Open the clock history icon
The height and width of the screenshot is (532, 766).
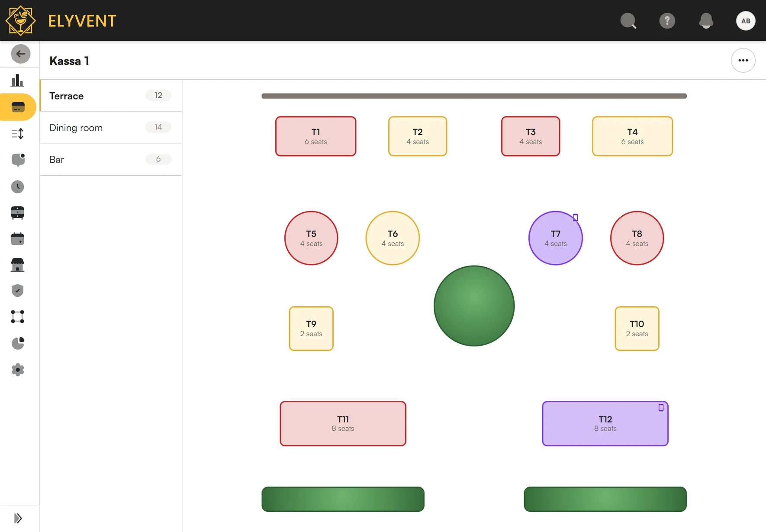[17, 187]
